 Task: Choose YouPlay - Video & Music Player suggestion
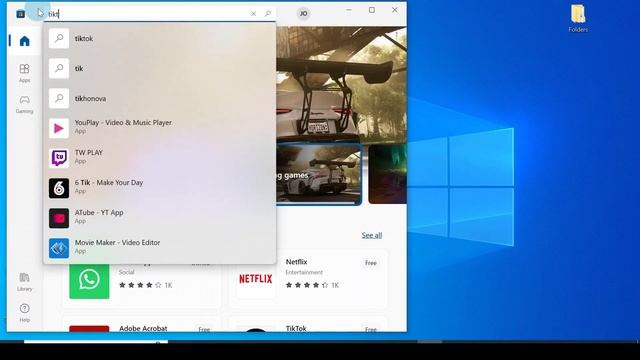click(x=160, y=128)
